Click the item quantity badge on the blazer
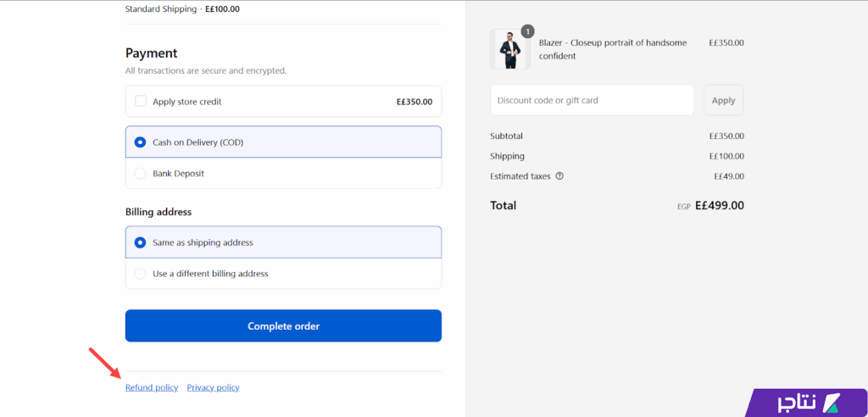This screenshot has width=868, height=417. tap(527, 32)
